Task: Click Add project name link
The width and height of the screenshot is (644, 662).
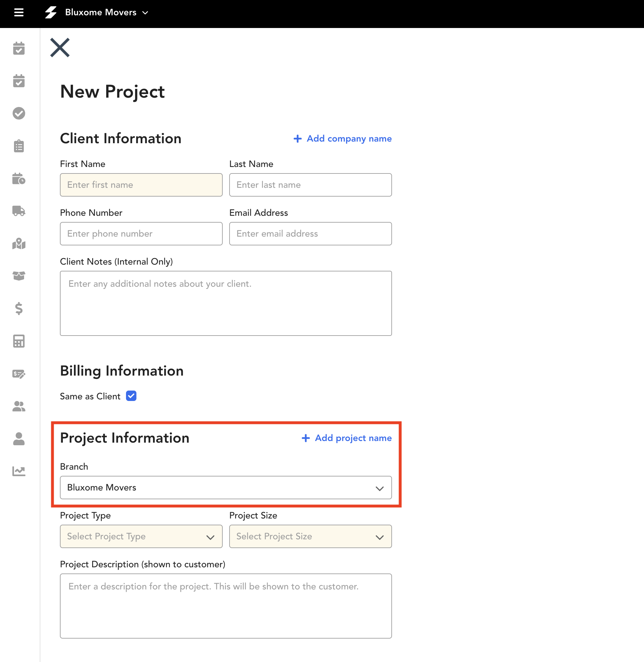Action: [347, 438]
